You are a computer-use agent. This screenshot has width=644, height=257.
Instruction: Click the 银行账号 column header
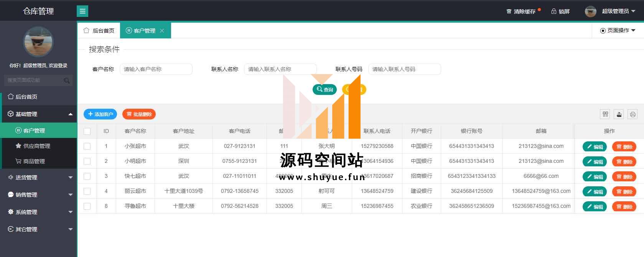(x=472, y=131)
